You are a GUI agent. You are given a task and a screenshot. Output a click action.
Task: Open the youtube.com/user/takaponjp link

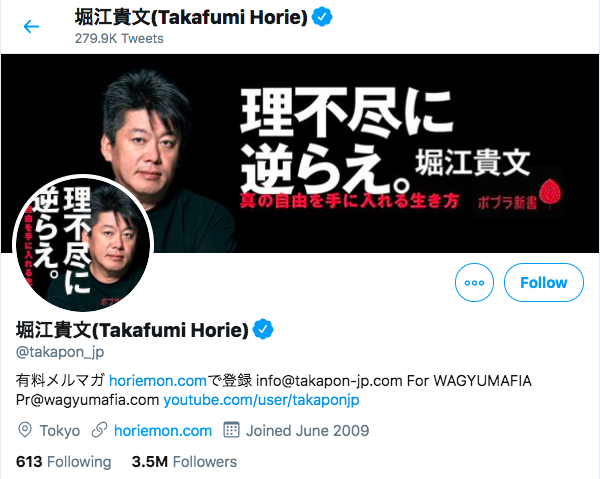tap(261, 400)
